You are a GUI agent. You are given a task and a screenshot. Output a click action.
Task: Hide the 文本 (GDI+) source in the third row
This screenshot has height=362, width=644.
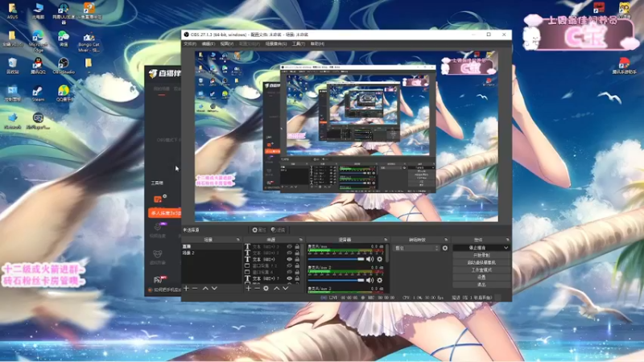click(x=290, y=259)
